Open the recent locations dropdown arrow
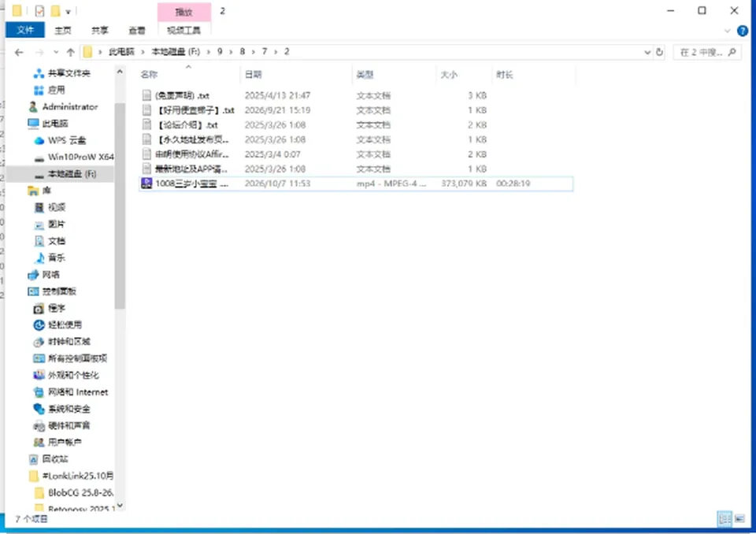The image size is (756, 534). pyautogui.click(x=56, y=52)
